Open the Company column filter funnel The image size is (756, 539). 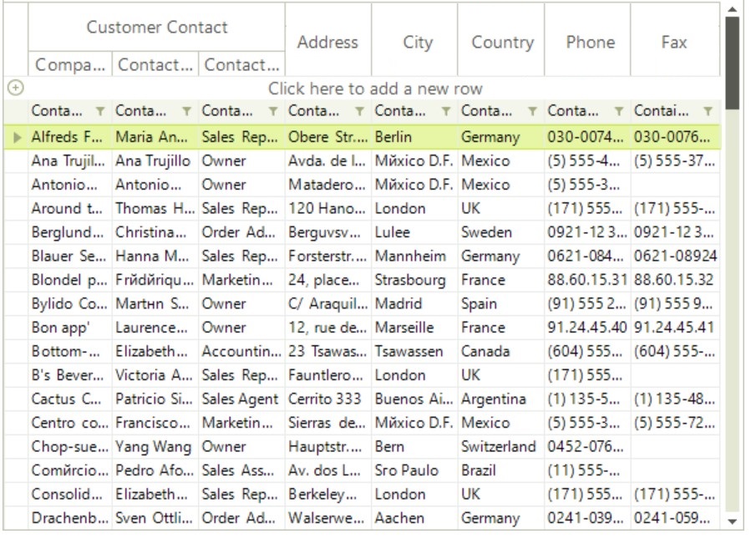(100, 111)
